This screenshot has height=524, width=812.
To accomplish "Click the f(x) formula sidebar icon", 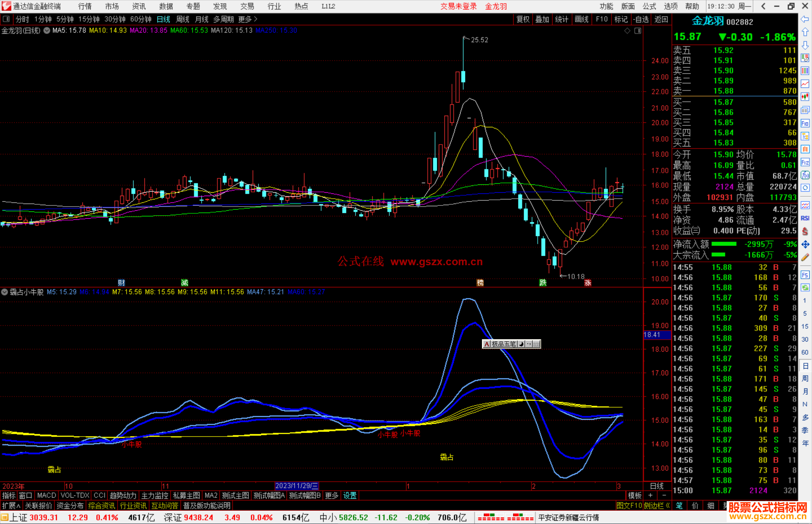I will click(805, 175).
